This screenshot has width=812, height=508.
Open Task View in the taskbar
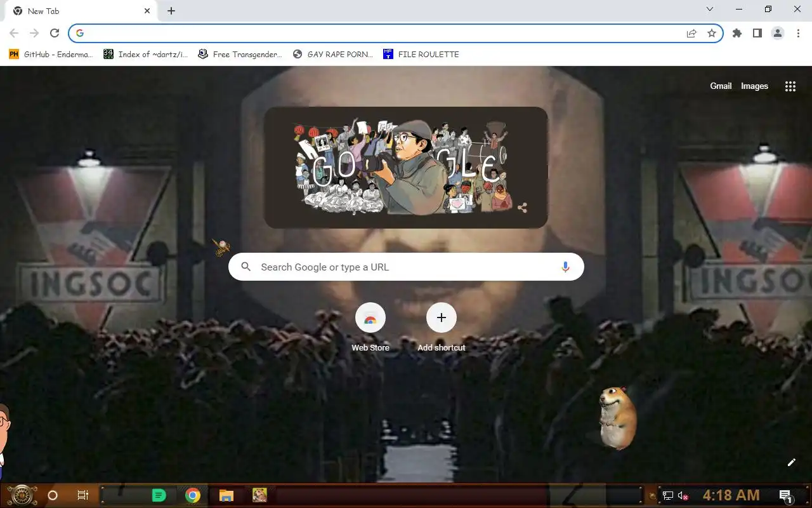click(82, 495)
